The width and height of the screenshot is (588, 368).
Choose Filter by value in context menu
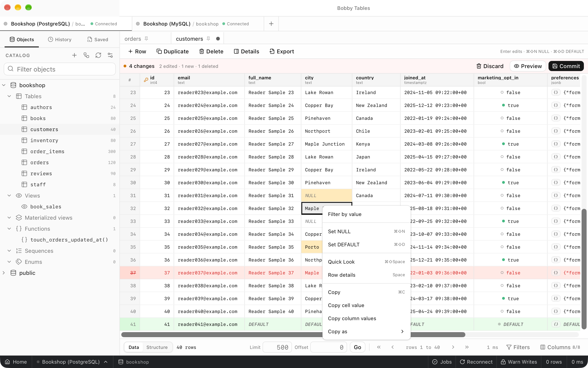pos(366,214)
